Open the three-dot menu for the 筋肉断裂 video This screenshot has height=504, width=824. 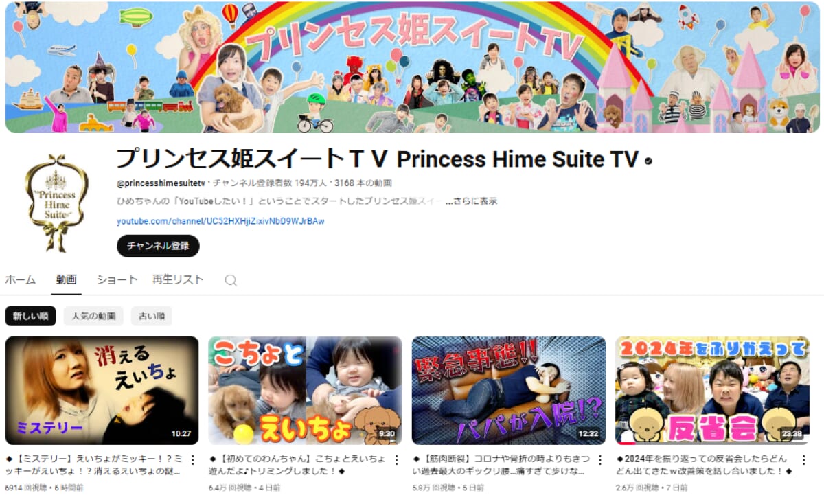[599, 459]
